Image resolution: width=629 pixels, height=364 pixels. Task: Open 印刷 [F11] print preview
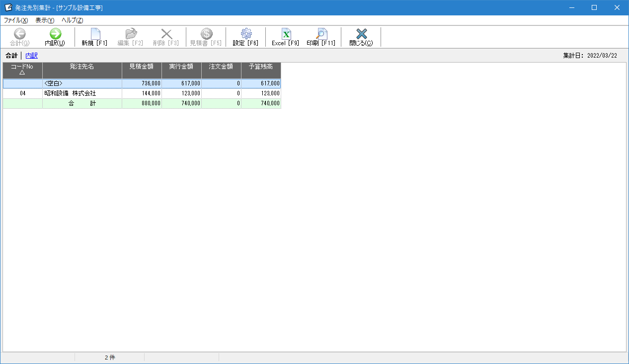[x=321, y=37]
